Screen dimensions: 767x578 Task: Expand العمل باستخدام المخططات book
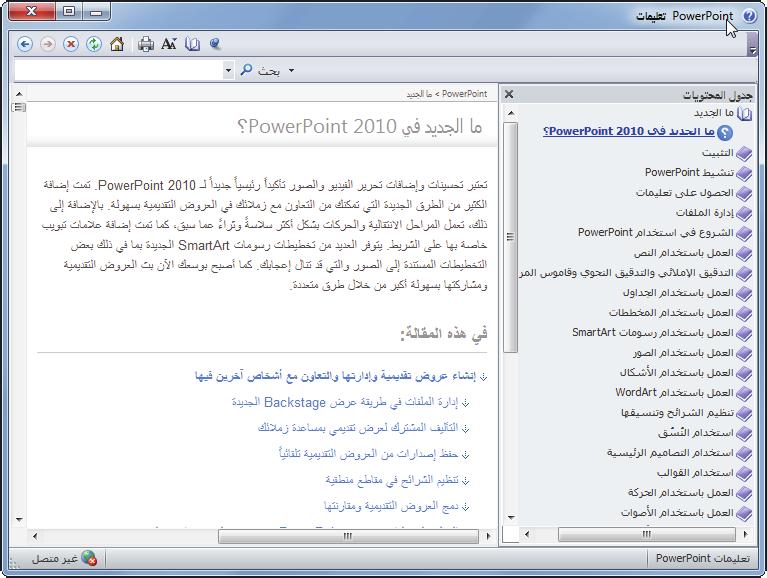pyautogui.click(x=744, y=313)
